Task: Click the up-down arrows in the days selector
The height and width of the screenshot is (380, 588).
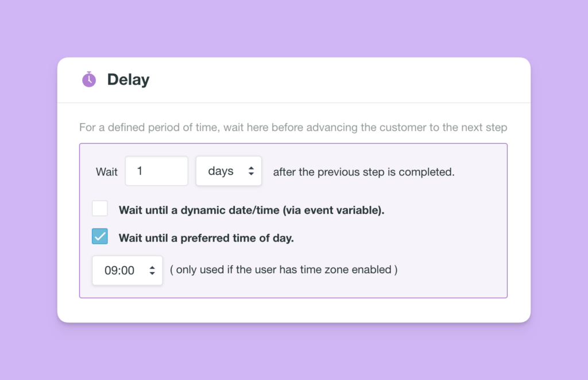Action: click(x=251, y=171)
